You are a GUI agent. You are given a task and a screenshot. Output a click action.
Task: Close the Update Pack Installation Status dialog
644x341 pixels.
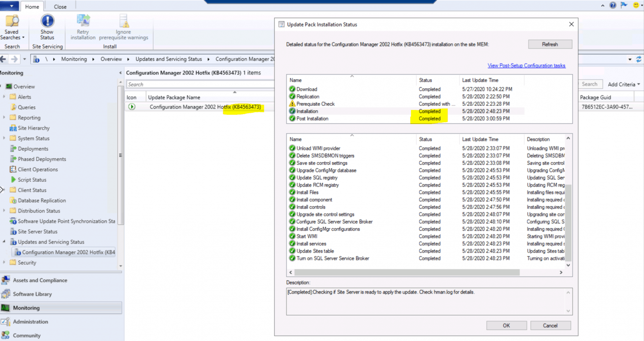[x=572, y=24]
